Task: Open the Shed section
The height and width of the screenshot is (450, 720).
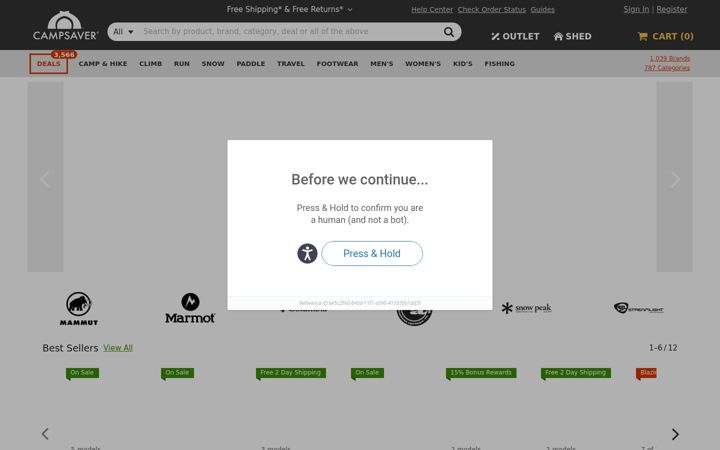Action: (x=573, y=36)
